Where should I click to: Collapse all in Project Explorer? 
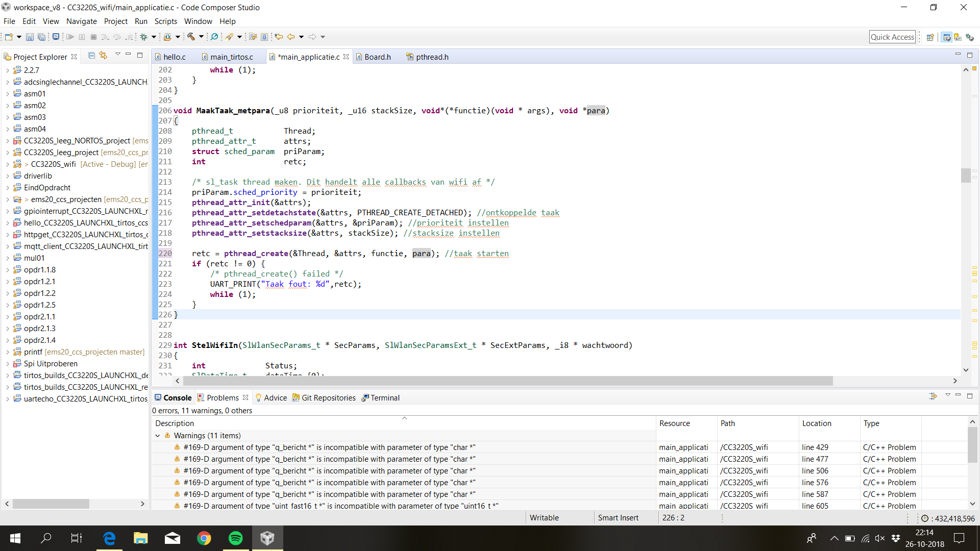coord(91,56)
